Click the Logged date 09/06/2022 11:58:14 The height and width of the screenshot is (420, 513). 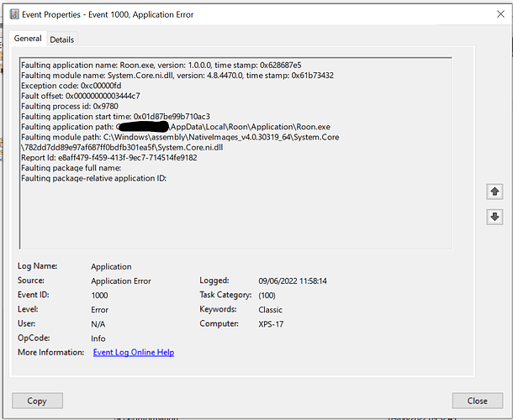pos(293,281)
